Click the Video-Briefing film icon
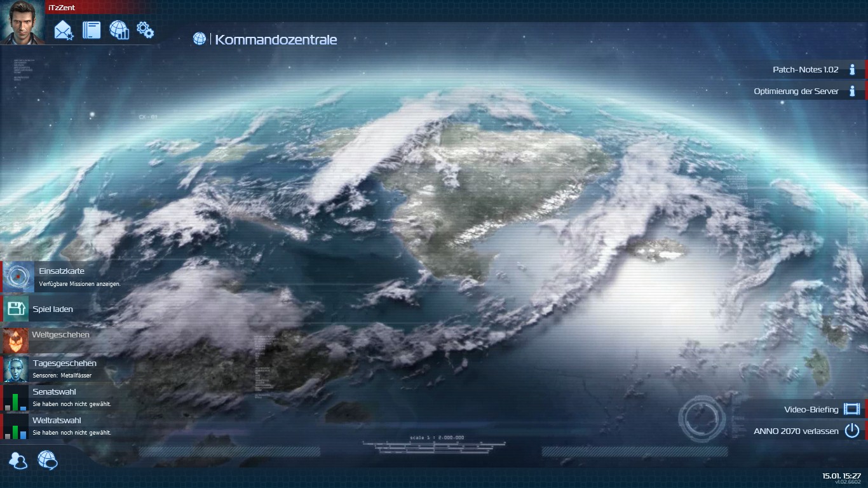868x488 pixels. point(851,409)
